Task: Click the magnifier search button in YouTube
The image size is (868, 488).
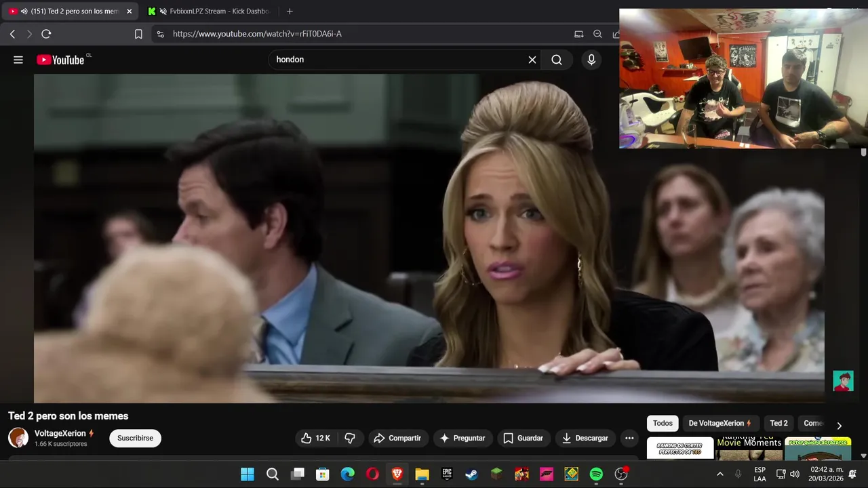Action: pos(557,60)
